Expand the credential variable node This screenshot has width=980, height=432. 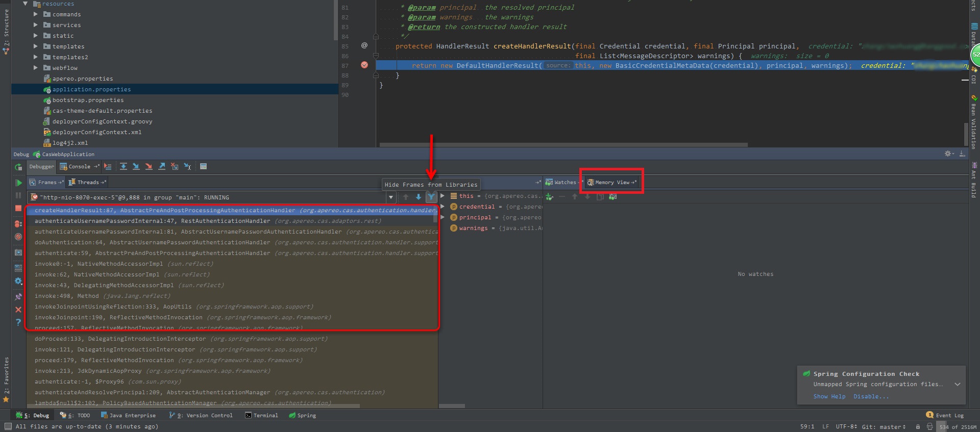pyautogui.click(x=443, y=207)
